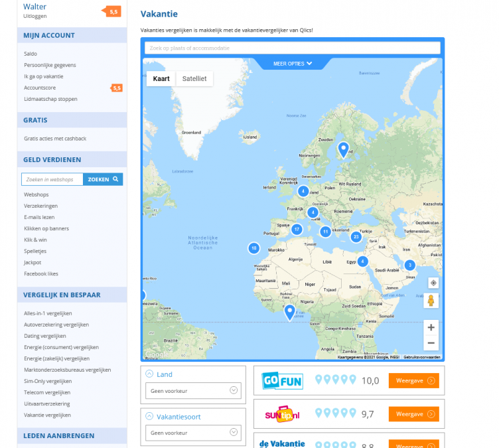Open the Uitloggen link
Image resolution: width=499 pixels, height=448 pixels.
pos(35,16)
